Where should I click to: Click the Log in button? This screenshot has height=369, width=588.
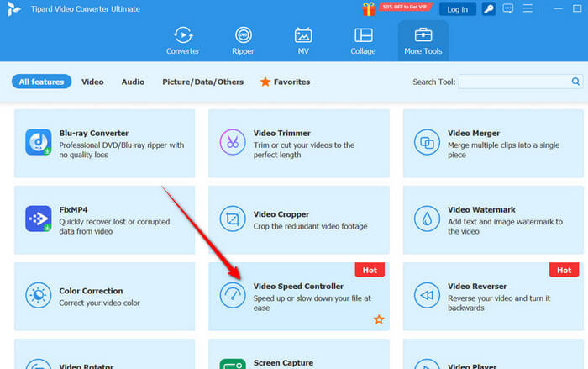pos(457,9)
